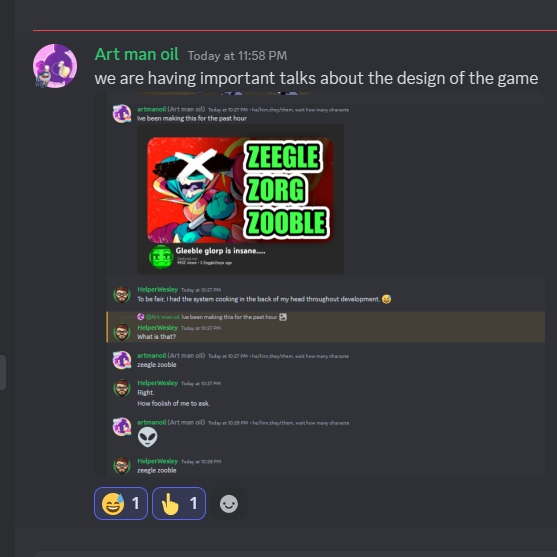
Task: Click the Today at 11:58 PM timestamp
Action: click(x=237, y=56)
